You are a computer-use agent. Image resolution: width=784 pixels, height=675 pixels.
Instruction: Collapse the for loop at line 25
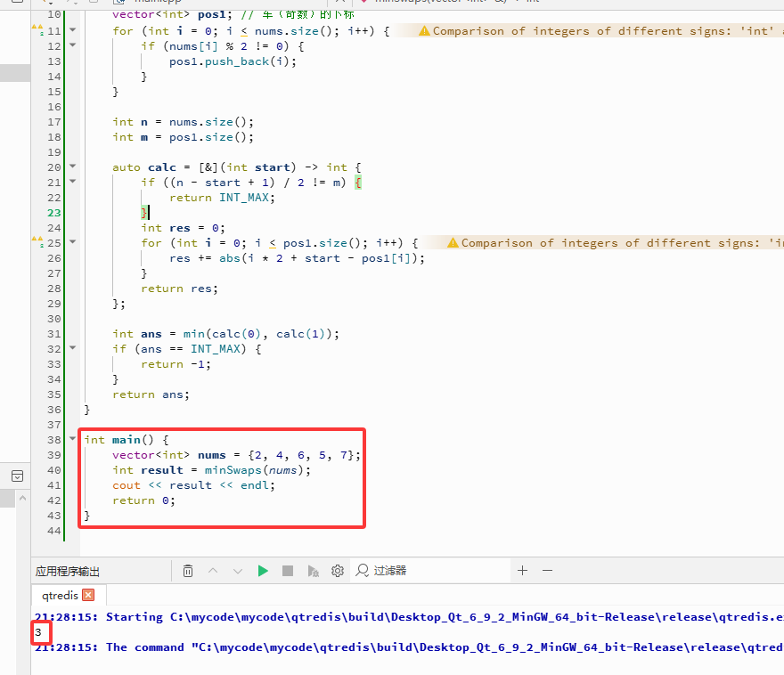[72, 242]
